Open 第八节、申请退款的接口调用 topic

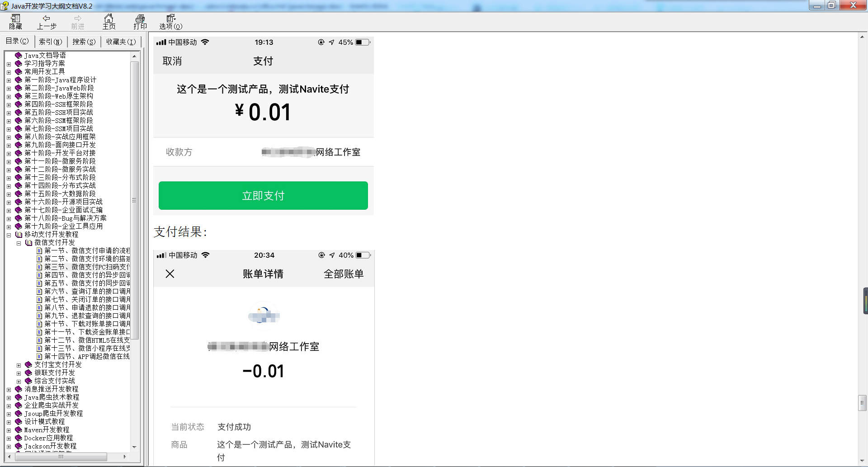87,307
